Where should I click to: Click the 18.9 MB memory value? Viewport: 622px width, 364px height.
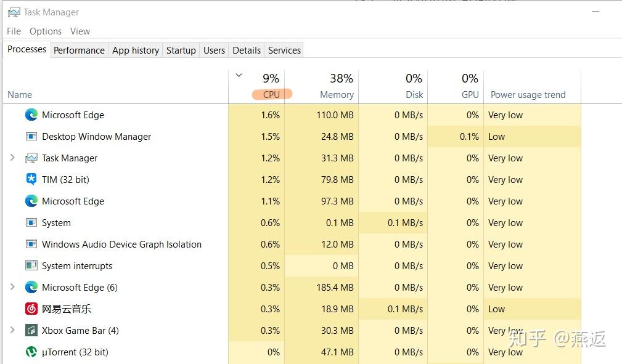coord(337,309)
